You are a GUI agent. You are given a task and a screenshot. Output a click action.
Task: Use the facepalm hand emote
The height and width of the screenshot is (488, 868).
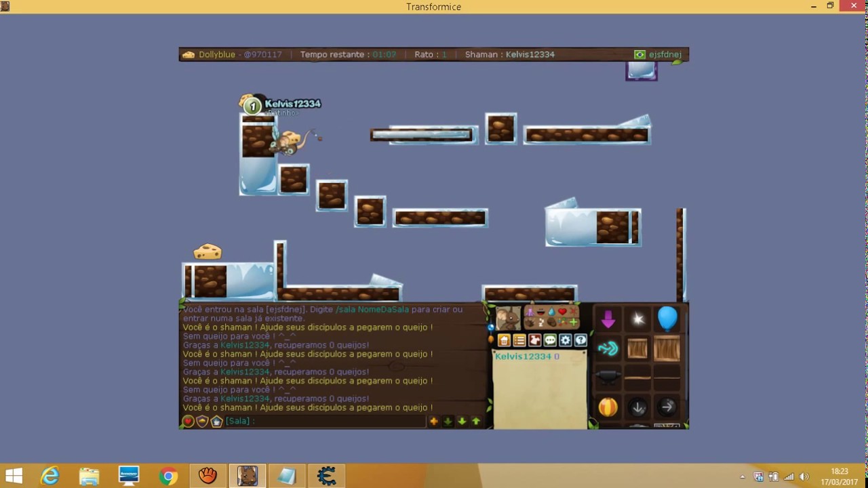point(530,323)
